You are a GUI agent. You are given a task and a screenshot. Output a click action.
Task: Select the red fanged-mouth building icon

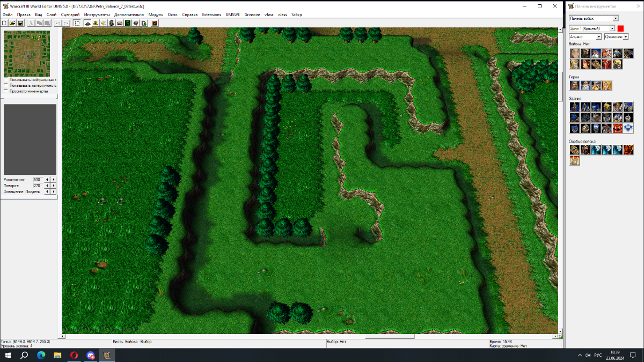(x=618, y=128)
